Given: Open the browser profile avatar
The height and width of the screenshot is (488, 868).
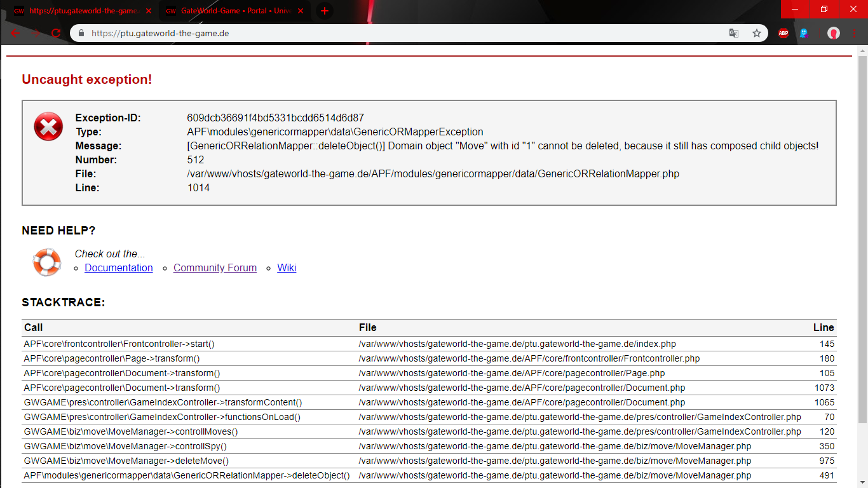Looking at the screenshot, I should coord(833,34).
